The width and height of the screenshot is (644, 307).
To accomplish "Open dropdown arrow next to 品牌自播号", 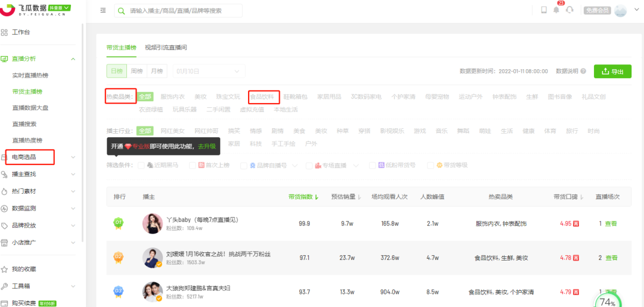I will click(295, 165).
